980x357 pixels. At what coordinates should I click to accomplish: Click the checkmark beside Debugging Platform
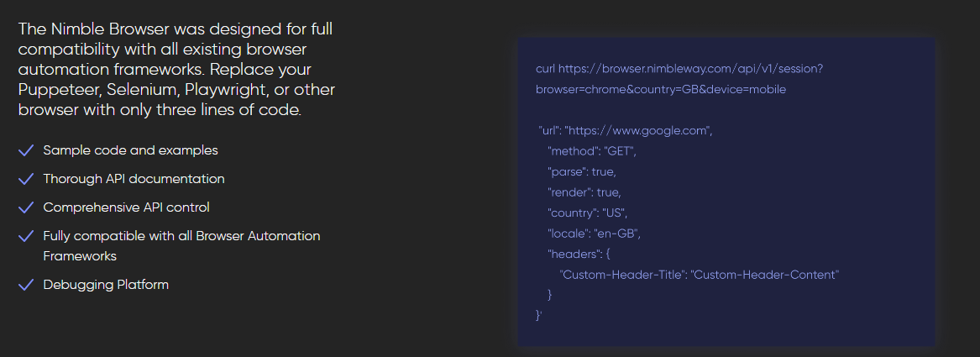26,285
